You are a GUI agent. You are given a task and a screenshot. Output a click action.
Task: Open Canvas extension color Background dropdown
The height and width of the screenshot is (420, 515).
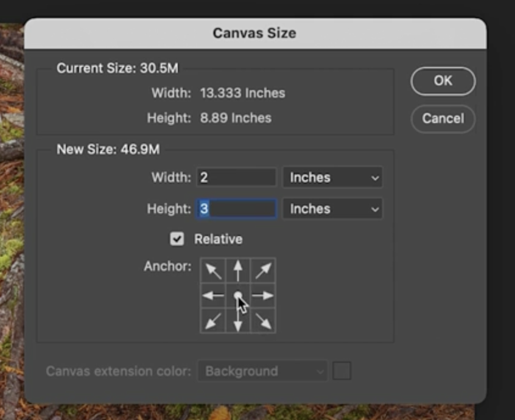point(262,371)
